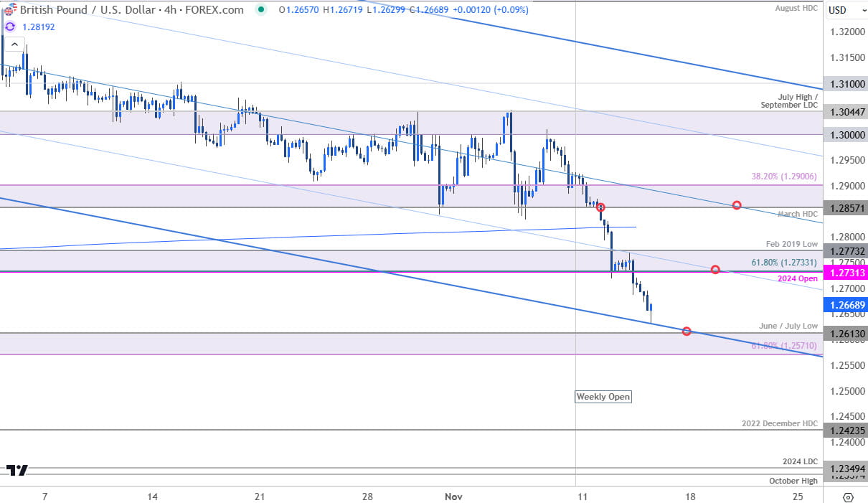Click the red circle marker at March HDC
Viewport: 868px width, 503px height.
point(736,205)
